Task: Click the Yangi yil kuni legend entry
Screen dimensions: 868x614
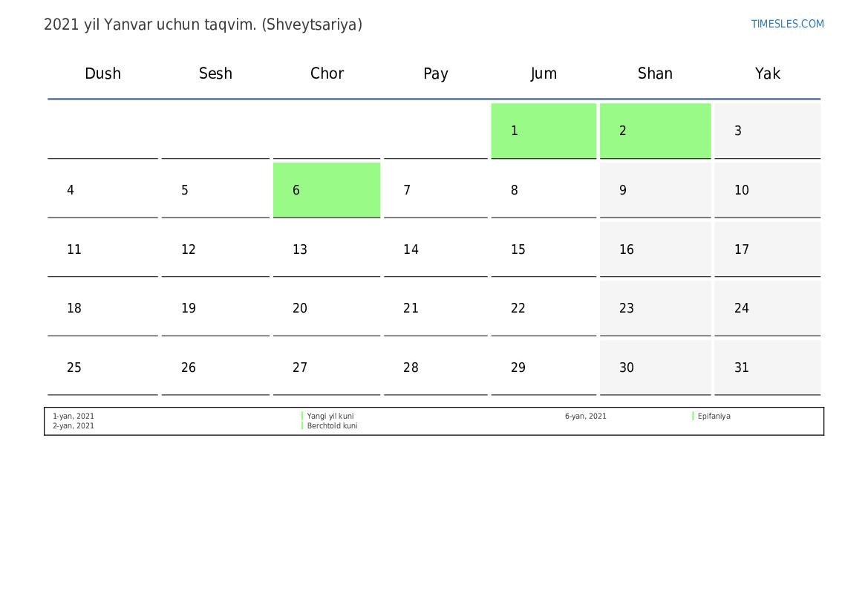Action: (330, 417)
